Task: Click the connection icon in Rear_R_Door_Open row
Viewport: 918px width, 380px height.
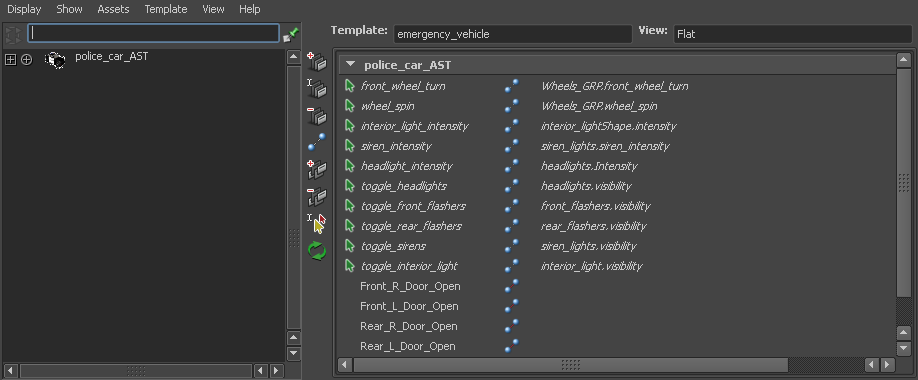Action: pyautogui.click(x=511, y=326)
